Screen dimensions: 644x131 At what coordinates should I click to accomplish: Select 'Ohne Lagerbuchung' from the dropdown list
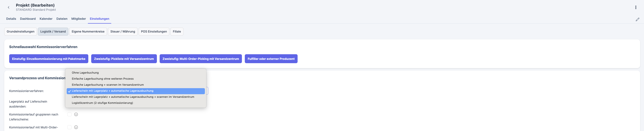pyautogui.click(x=85, y=73)
